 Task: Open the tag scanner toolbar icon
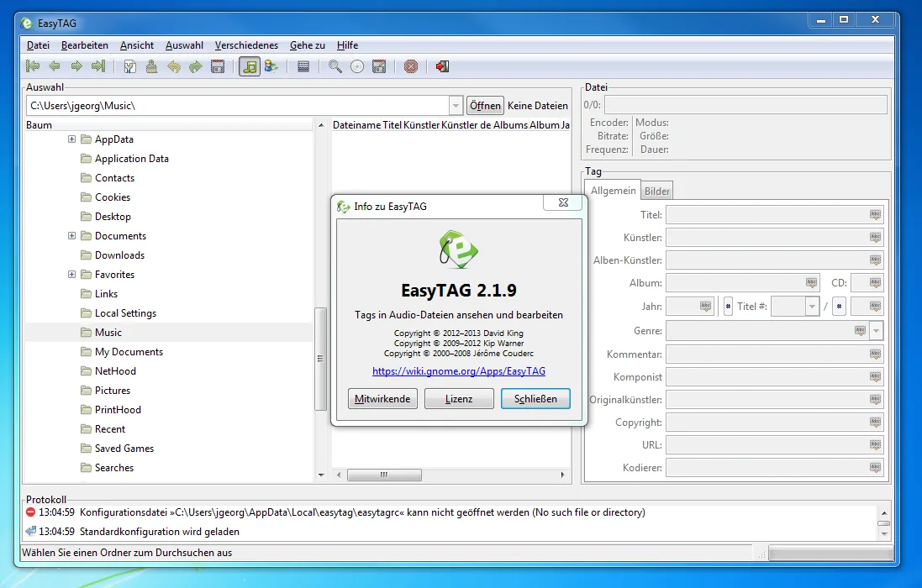(130, 66)
